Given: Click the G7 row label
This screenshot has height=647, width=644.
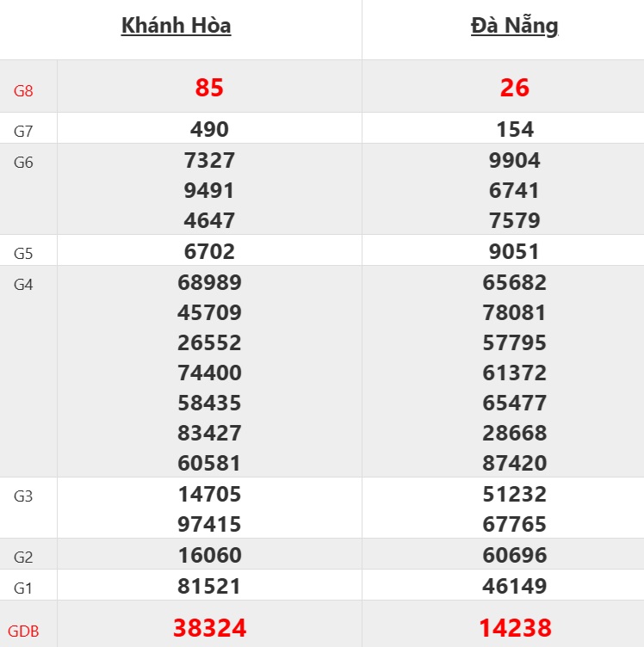Looking at the screenshot, I should pos(24,131).
